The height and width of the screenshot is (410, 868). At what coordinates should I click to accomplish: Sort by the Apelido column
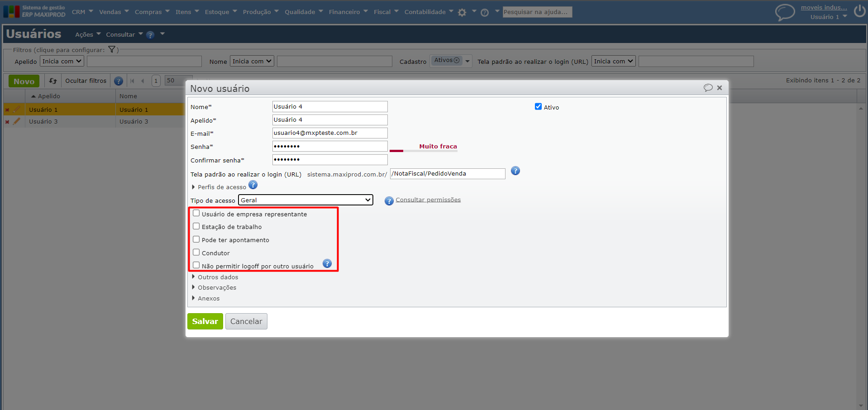pyautogui.click(x=49, y=96)
